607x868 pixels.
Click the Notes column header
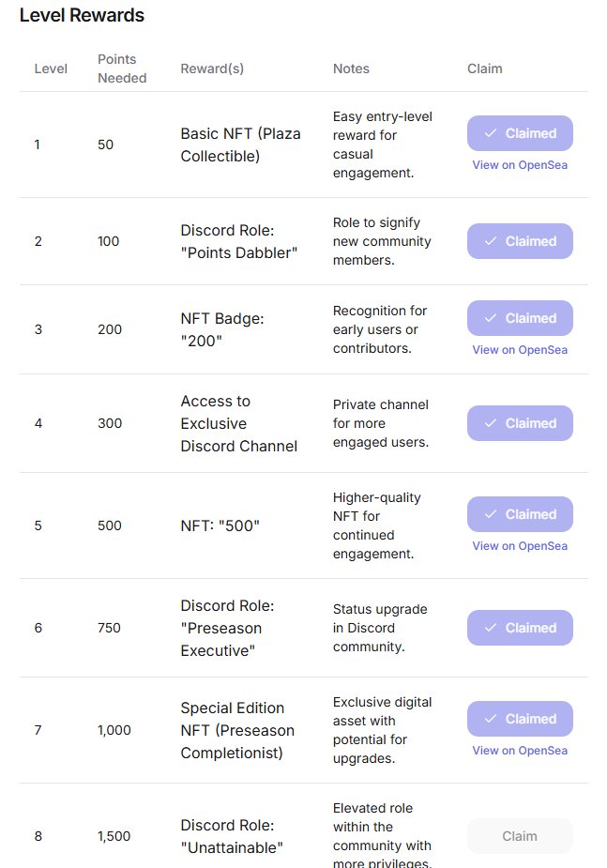pos(351,69)
